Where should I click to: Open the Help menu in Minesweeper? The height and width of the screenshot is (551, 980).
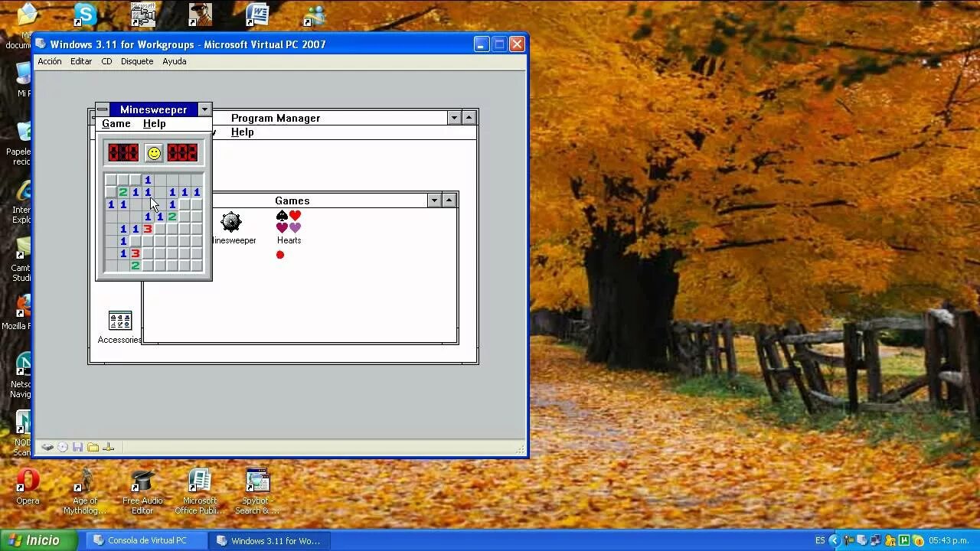coord(154,124)
